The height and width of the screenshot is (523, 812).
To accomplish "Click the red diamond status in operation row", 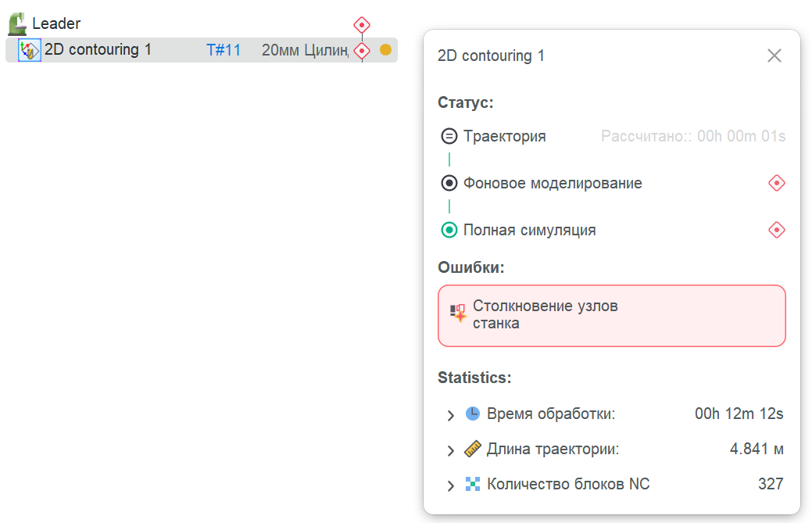I will click(x=361, y=51).
